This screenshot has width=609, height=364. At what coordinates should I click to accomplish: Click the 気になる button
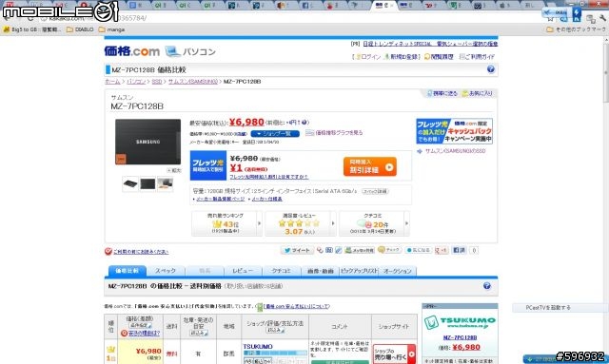[x=418, y=250]
